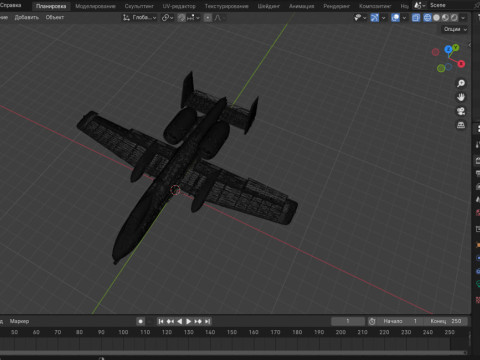The height and width of the screenshot is (360, 480).
Task: Click the timeline horizontal scrollbar
Action: point(233,353)
